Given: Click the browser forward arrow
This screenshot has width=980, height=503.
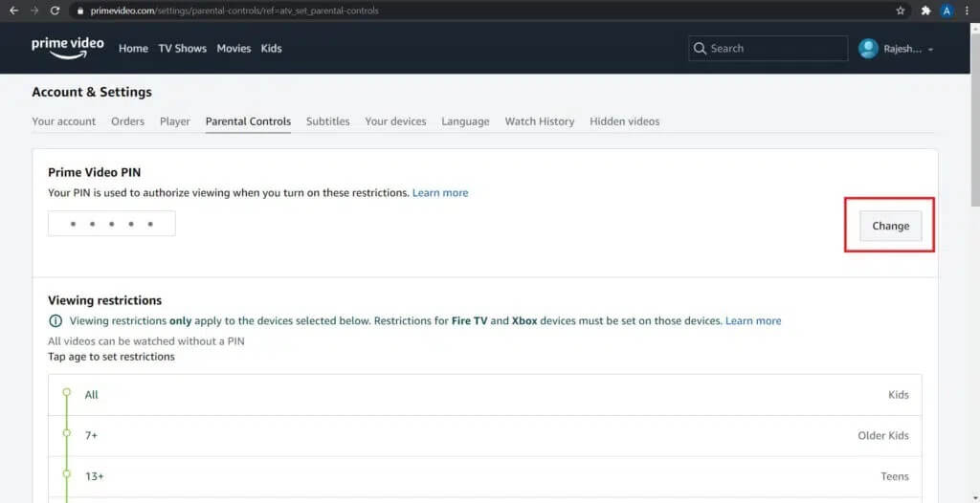Looking at the screenshot, I should pyautogui.click(x=33, y=11).
